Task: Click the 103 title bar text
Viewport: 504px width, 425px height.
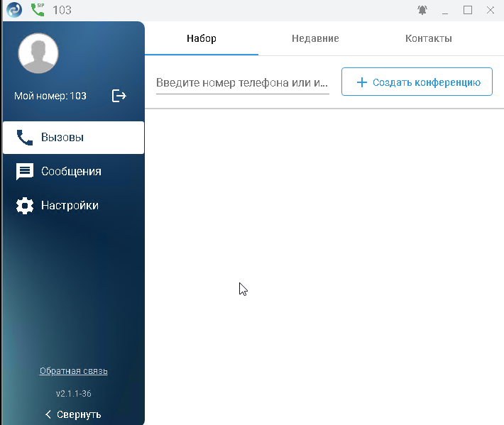Action: point(62,10)
